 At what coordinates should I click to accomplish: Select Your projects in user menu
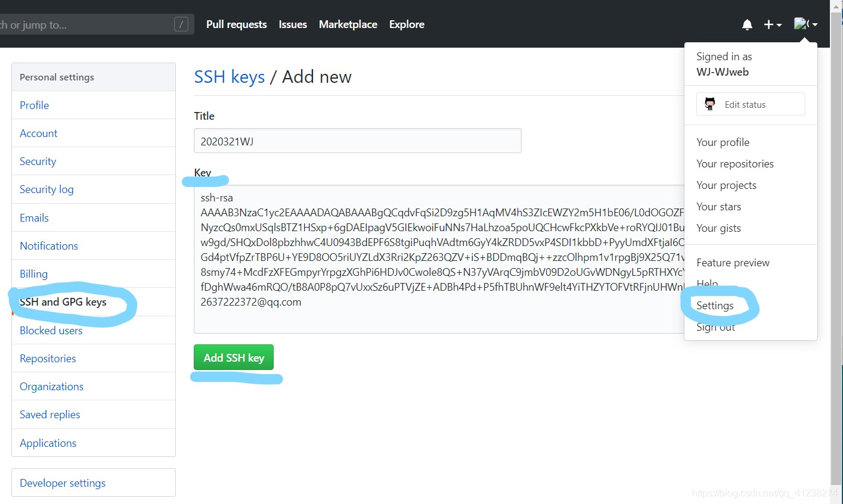[726, 185]
